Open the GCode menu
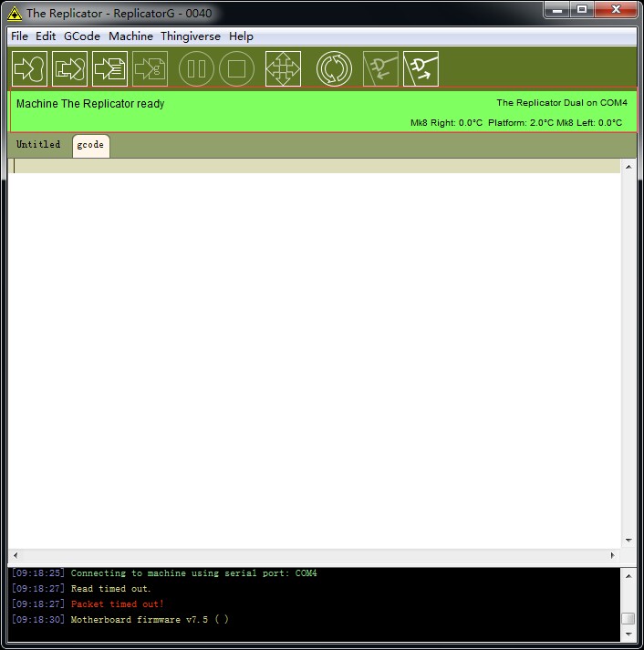The height and width of the screenshot is (650, 644). pos(82,36)
